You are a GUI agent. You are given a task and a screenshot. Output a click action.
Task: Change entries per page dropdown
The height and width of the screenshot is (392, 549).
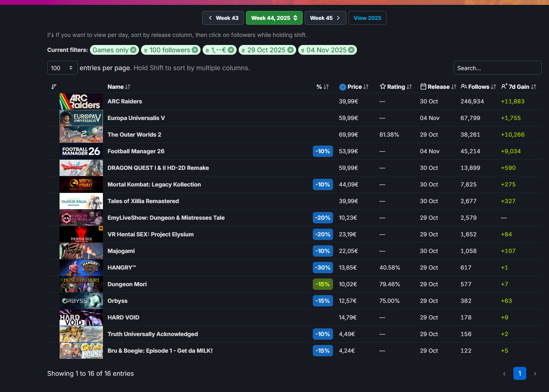[x=62, y=68]
